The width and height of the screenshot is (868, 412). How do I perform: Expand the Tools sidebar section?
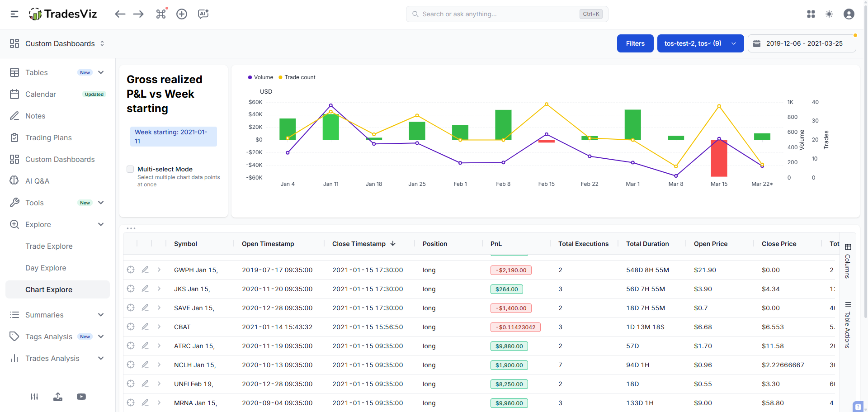coord(101,203)
